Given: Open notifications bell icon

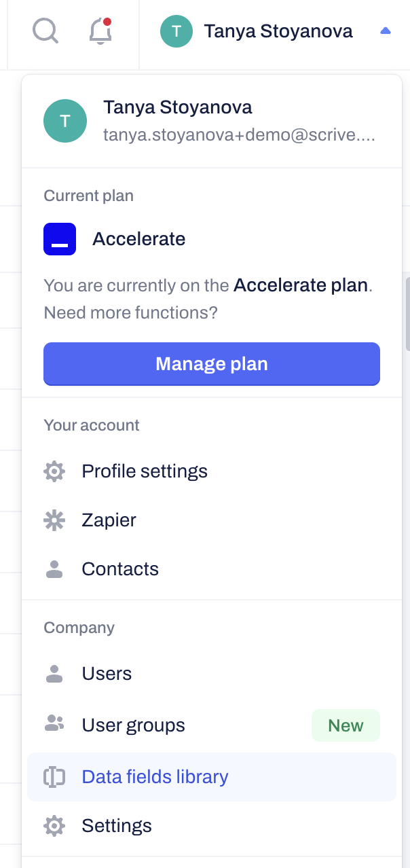Looking at the screenshot, I should pos(100,31).
